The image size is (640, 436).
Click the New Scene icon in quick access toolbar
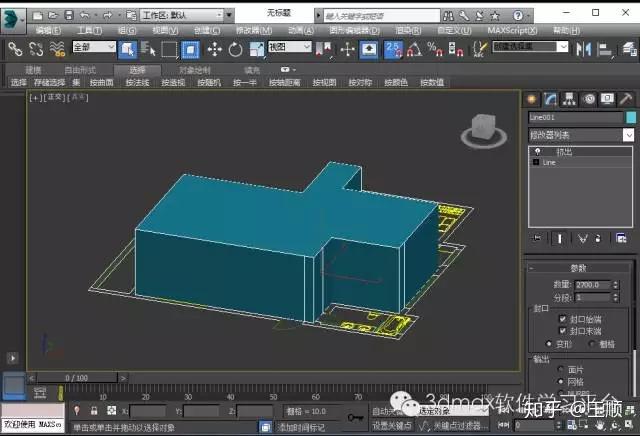click(x=38, y=16)
